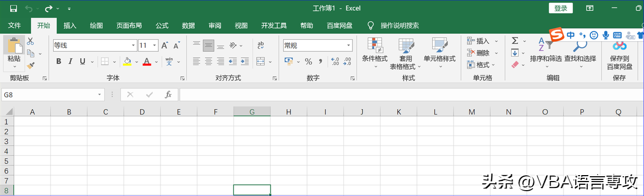Click the Clear eraser icon
Screen dimensions: 644x196
point(515,64)
